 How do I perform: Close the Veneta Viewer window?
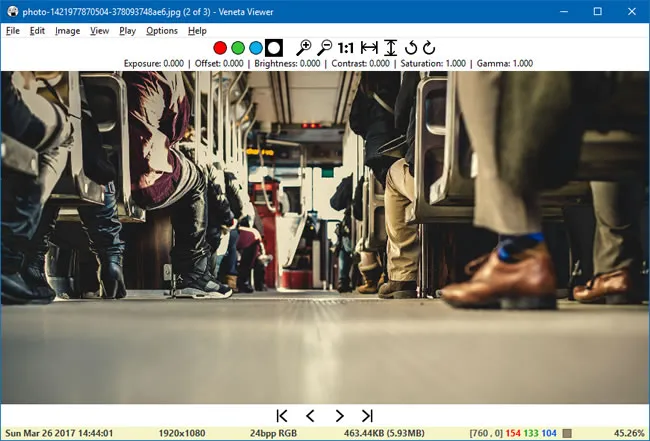coord(632,12)
